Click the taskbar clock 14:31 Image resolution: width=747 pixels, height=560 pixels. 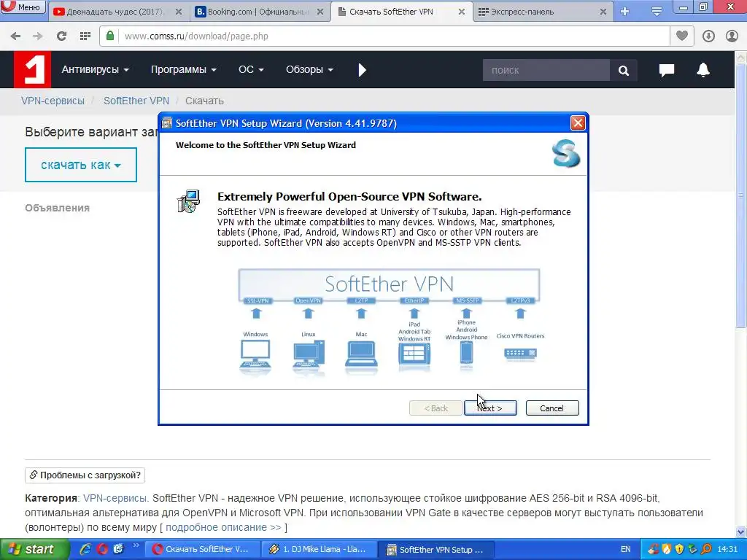(x=727, y=549)
